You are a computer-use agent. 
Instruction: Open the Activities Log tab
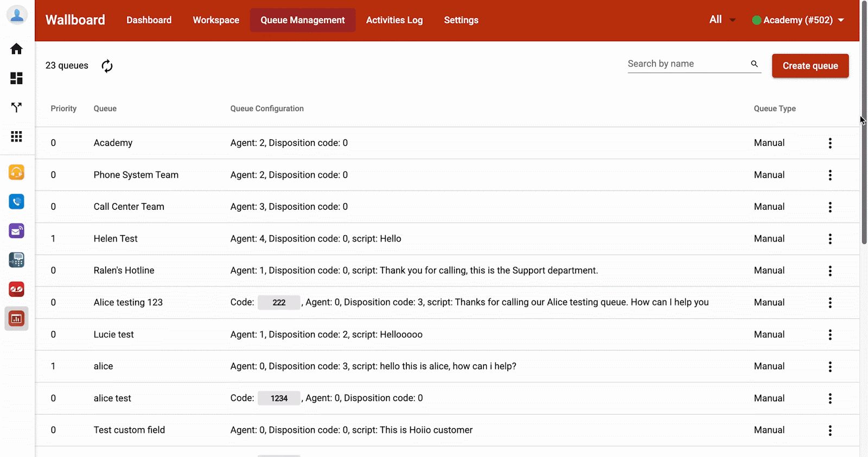tap(394, 20)
